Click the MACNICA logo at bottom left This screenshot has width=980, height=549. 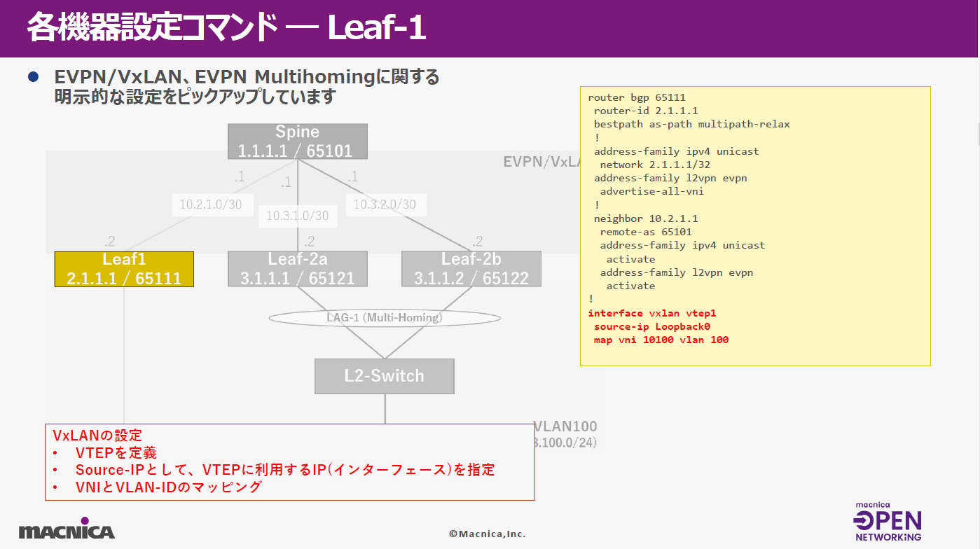click(x=67, y=528)
